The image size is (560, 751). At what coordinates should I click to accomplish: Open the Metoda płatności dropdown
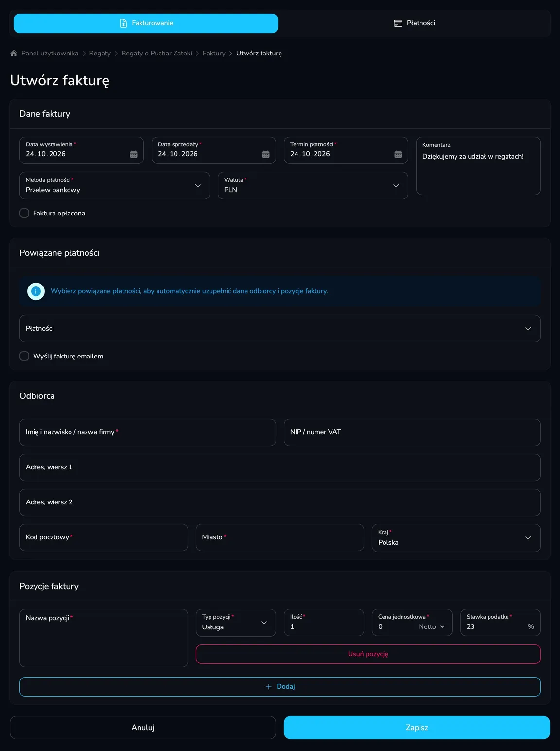coord(115,185)
